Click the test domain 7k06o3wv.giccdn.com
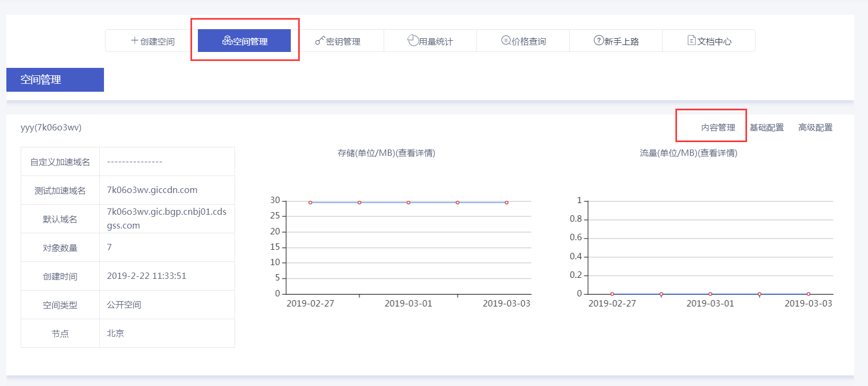Viewport: 868px width, 386px height. (152, 190)
